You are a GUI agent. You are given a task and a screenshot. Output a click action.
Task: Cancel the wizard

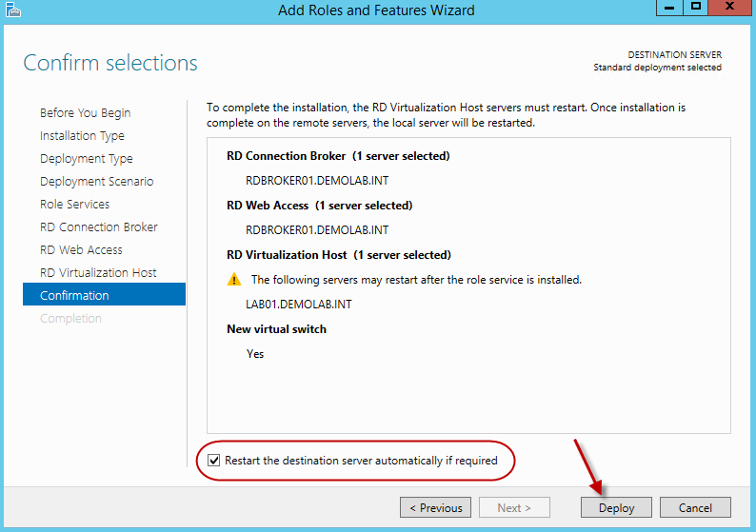point(695,508)
